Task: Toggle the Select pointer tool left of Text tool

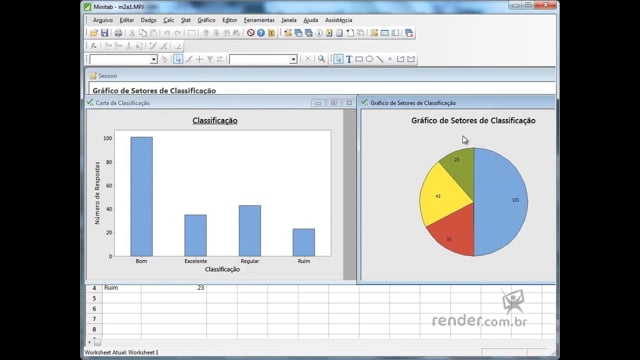Action: (x=338, y=59)
